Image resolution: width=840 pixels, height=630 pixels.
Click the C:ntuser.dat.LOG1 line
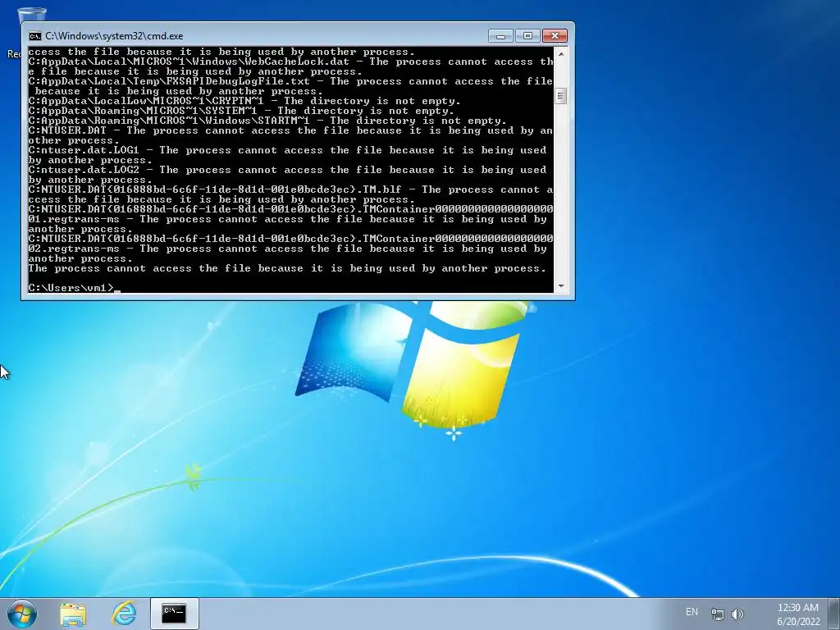(x=288, y=155)
